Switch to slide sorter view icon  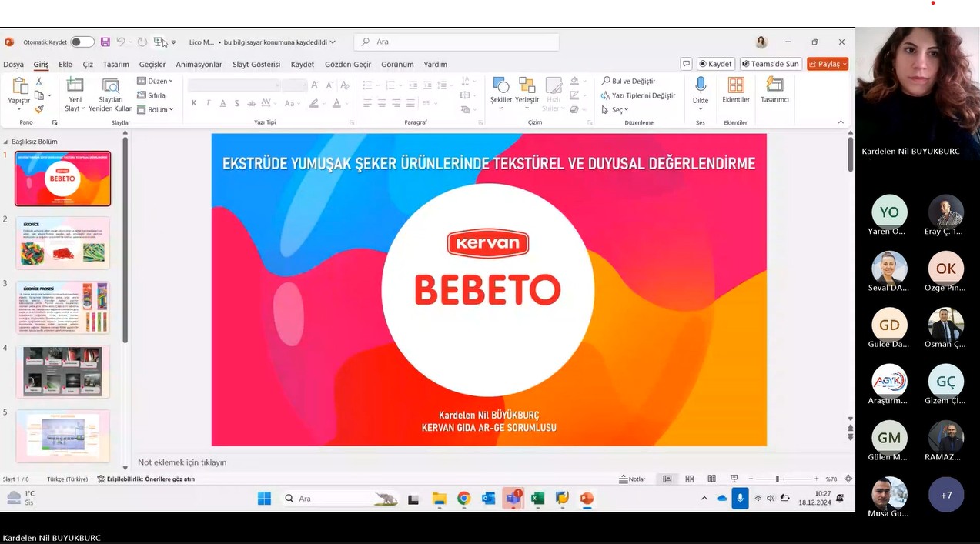click(x=690, y=479)
